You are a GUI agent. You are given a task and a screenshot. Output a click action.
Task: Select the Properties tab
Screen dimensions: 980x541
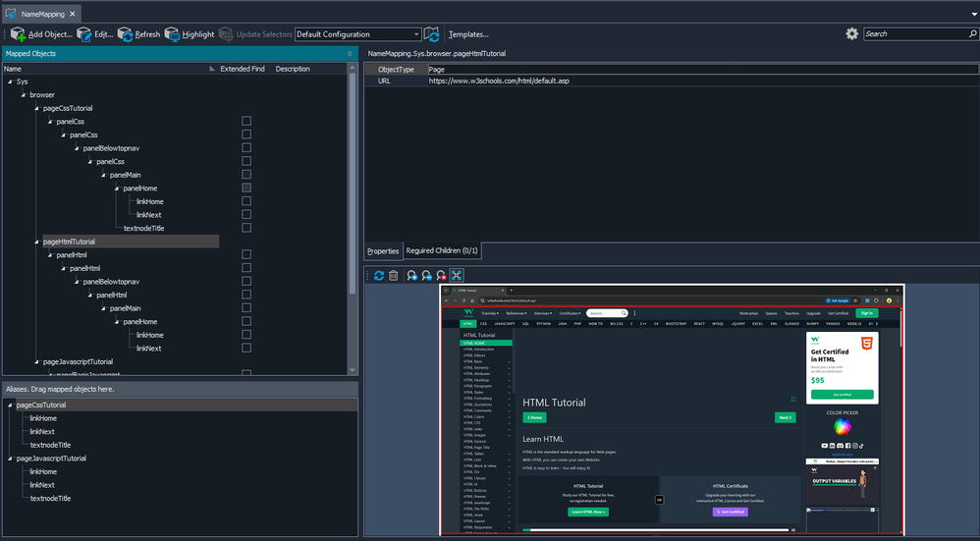[x=383, y=251]
